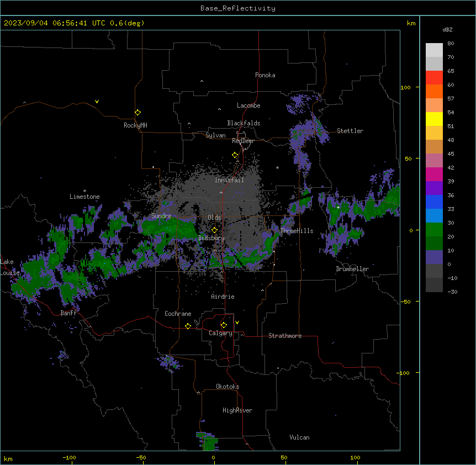Click the Lake Louise label

point(9,267)
